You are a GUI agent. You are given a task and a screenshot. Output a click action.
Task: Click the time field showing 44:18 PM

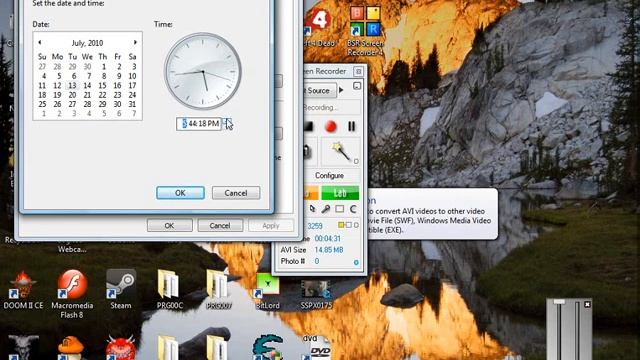point(199,124)
